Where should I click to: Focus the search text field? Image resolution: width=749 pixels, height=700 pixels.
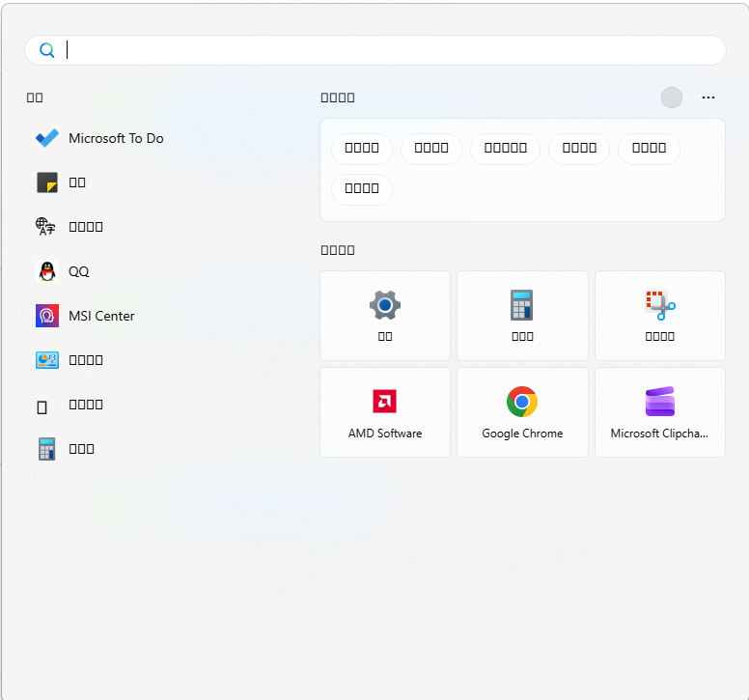click(x=374, y=50)
